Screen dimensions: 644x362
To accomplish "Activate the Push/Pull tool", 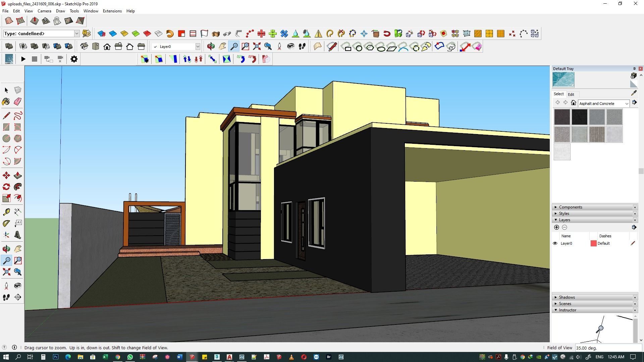I will click(17, 176).
